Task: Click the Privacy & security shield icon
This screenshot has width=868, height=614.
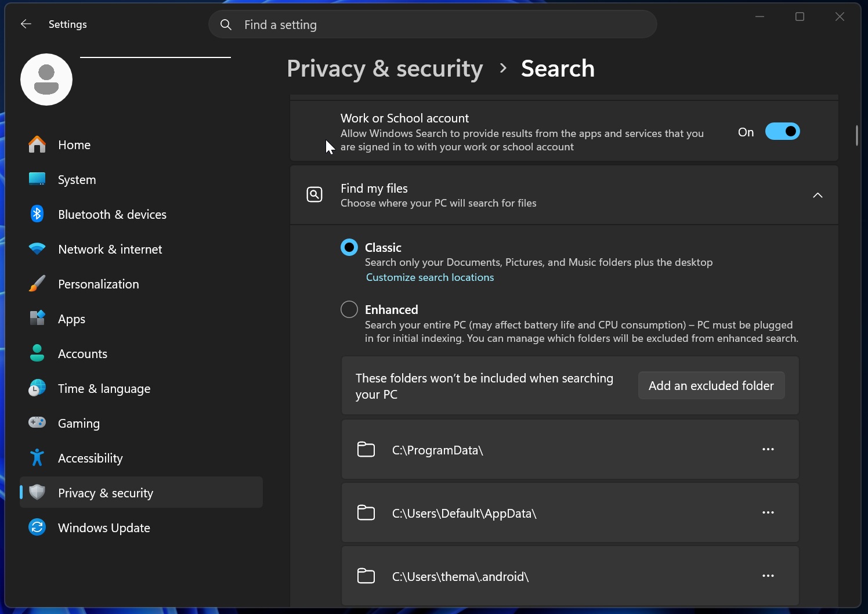Action: pos(37,492)
